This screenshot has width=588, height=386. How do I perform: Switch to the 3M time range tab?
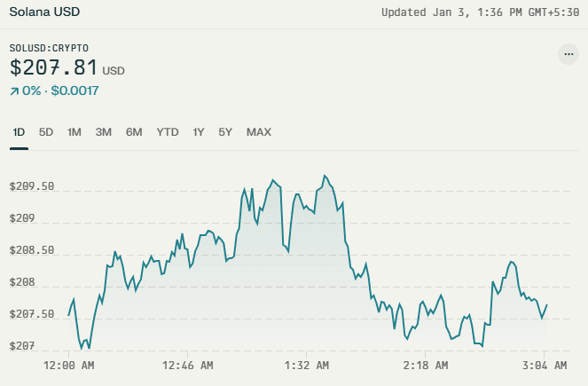tap(104, 132)
